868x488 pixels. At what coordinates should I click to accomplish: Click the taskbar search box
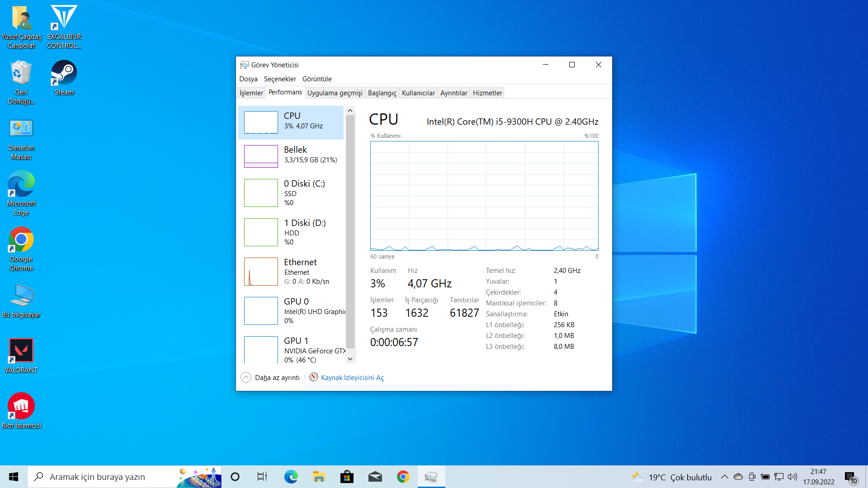pos(124,477)
